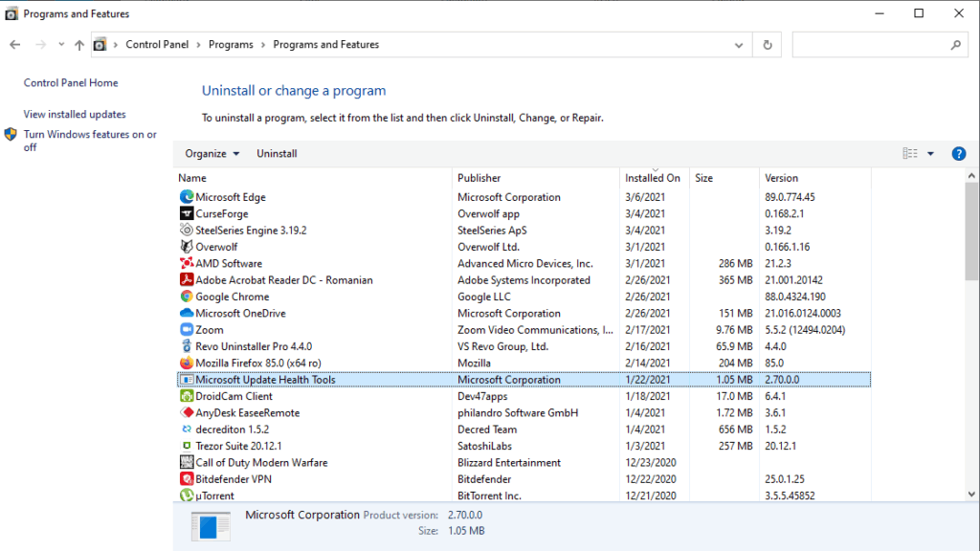This screenshot has width=980, height=551.
Task: Select the Microsoft Edge row name
Action: [231, 197]
